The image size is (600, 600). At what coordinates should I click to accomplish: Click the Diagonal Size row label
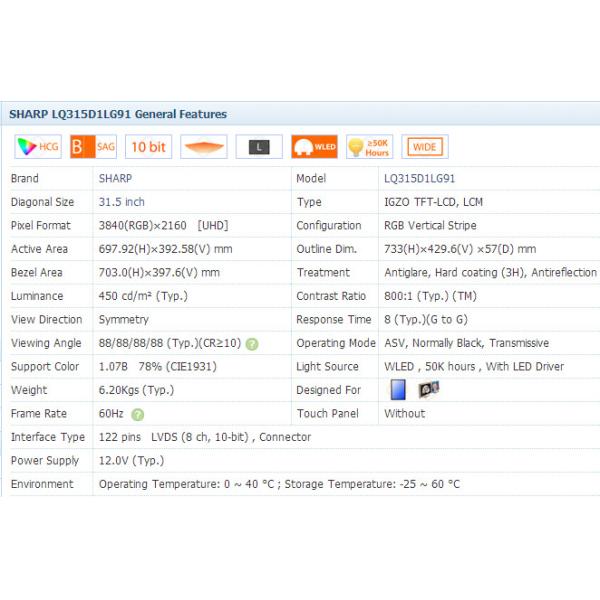click(42, 202)
